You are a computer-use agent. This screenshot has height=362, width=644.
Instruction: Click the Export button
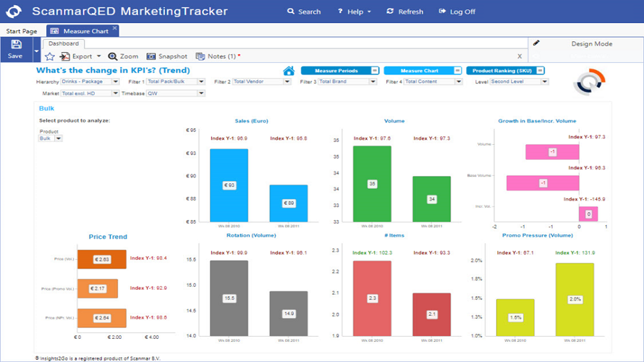[x=76, y=56]
